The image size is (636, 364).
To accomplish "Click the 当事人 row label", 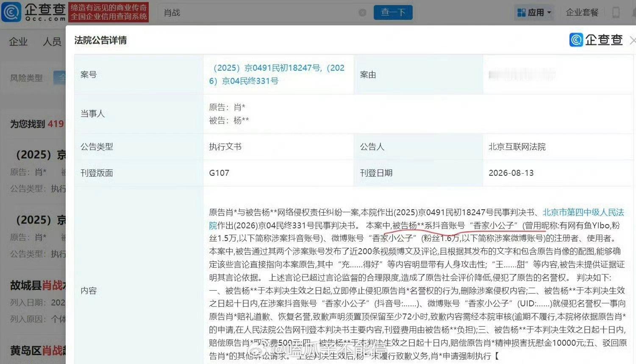I will [92, 114].
